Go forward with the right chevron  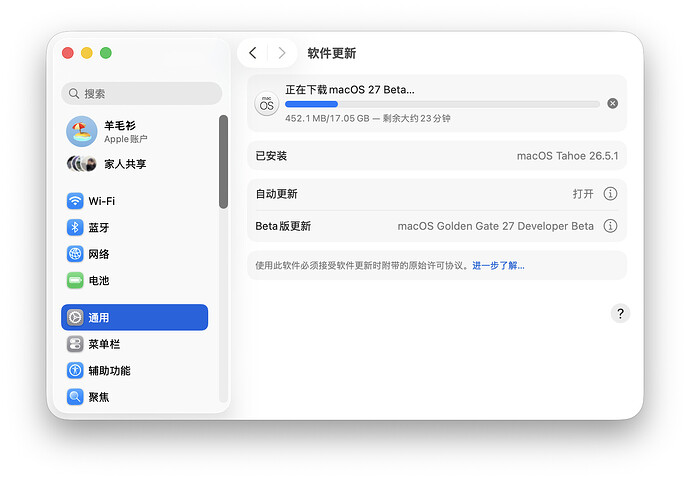[282, 53]
